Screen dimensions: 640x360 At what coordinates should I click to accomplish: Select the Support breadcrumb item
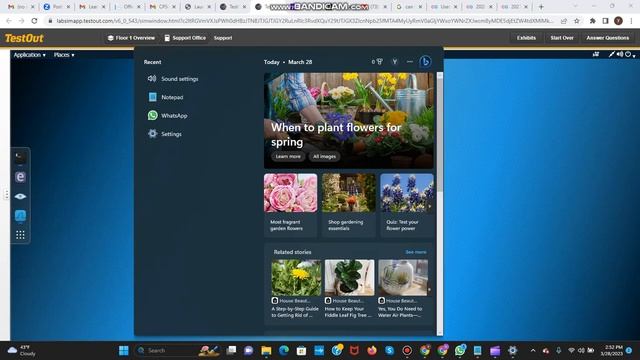coord(223,38)
